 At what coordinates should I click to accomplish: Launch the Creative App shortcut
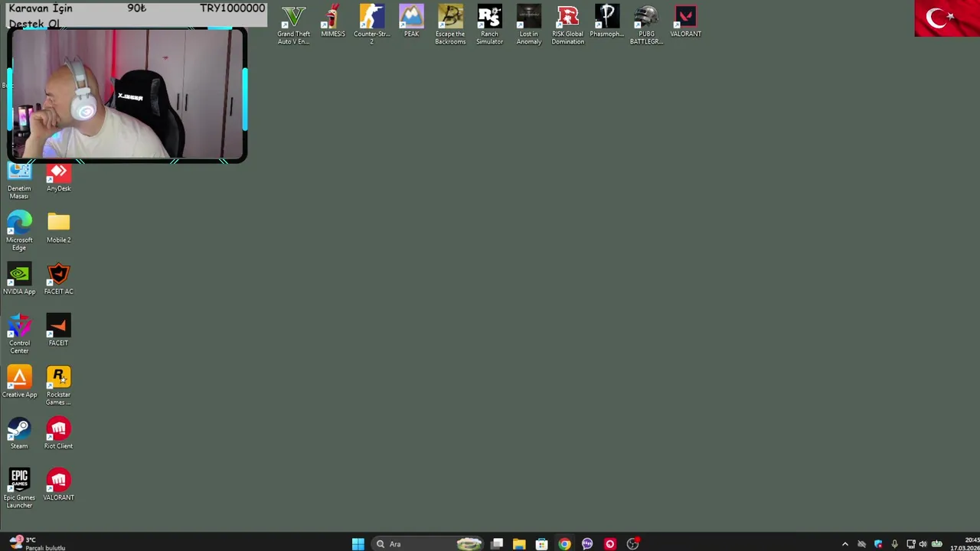19,382
